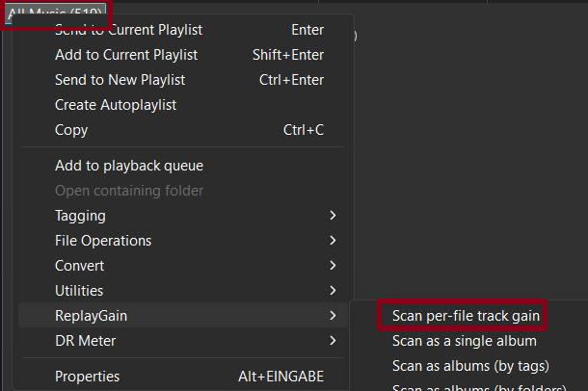
Task: Click Scan as albums (by tags)
Action: 470,365
